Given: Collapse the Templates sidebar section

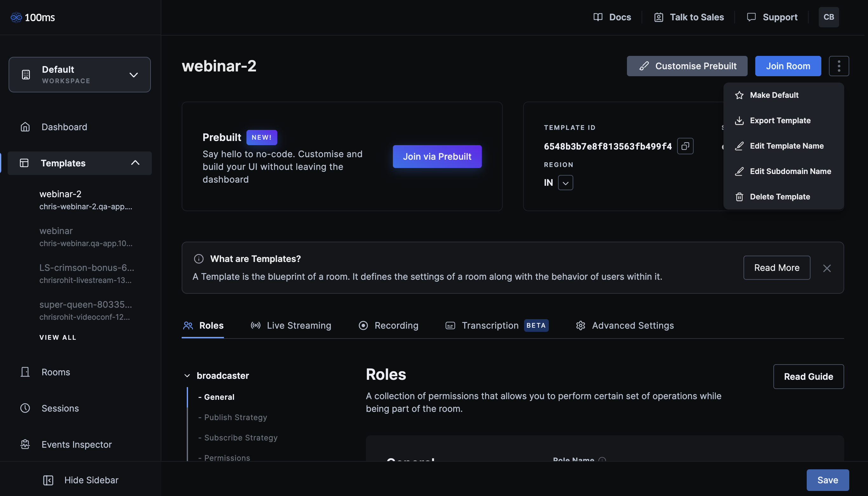Looking at the screenshot, I should [135, 163].
